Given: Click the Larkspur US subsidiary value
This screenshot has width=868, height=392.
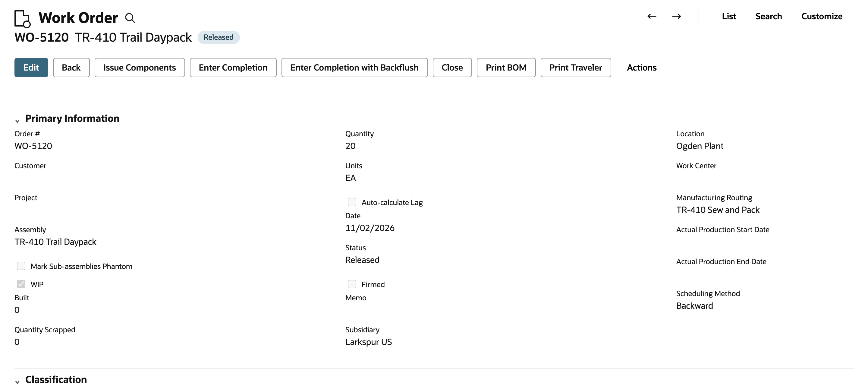Looking at the screenshot, I should (x=368, y=342).
